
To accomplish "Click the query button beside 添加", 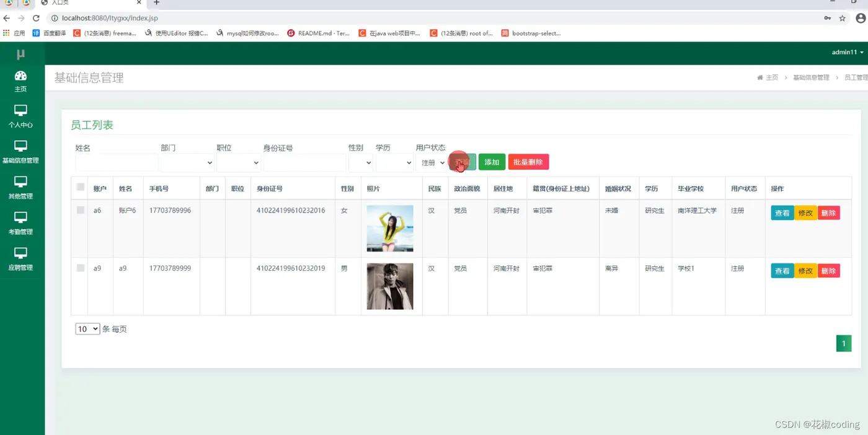I will click(x=463, y=162).
